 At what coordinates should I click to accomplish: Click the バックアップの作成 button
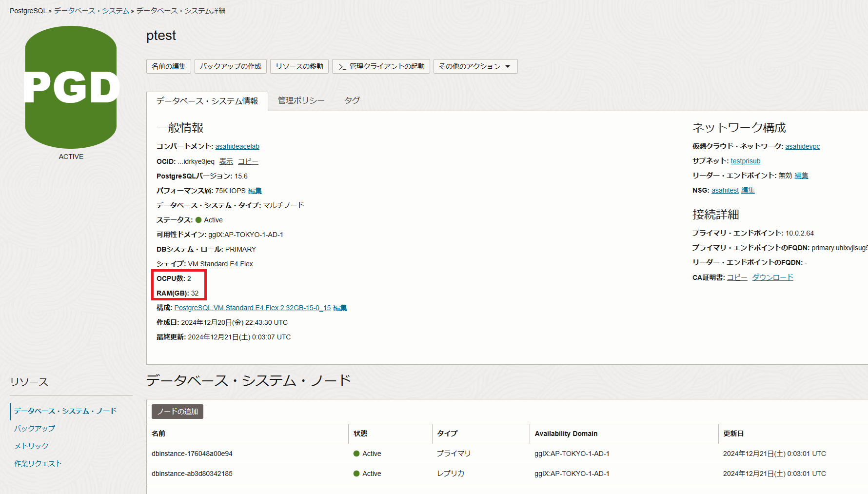(x=231, y=66)
